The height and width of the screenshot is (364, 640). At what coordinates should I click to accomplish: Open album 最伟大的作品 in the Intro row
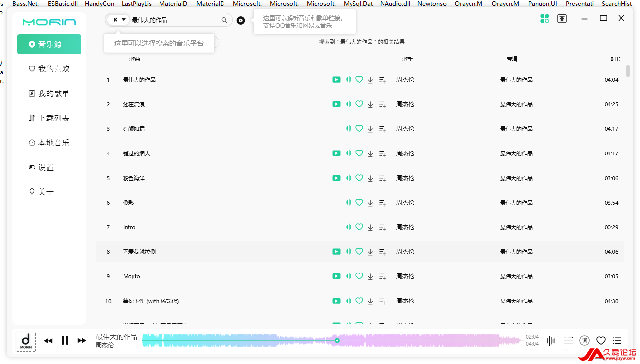pyautogui.click(x=516, y=227)
